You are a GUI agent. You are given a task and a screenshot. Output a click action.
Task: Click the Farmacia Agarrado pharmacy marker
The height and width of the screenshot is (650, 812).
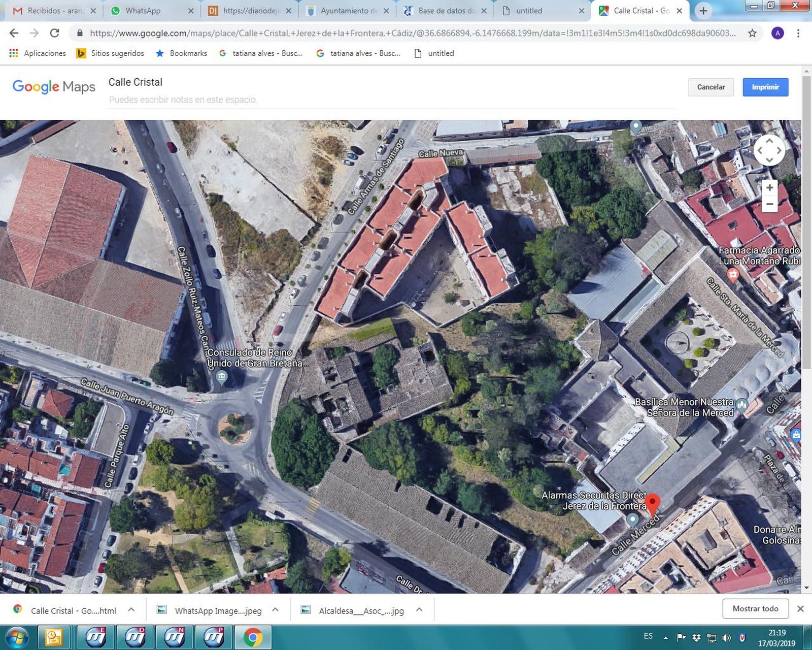(732, 274)
